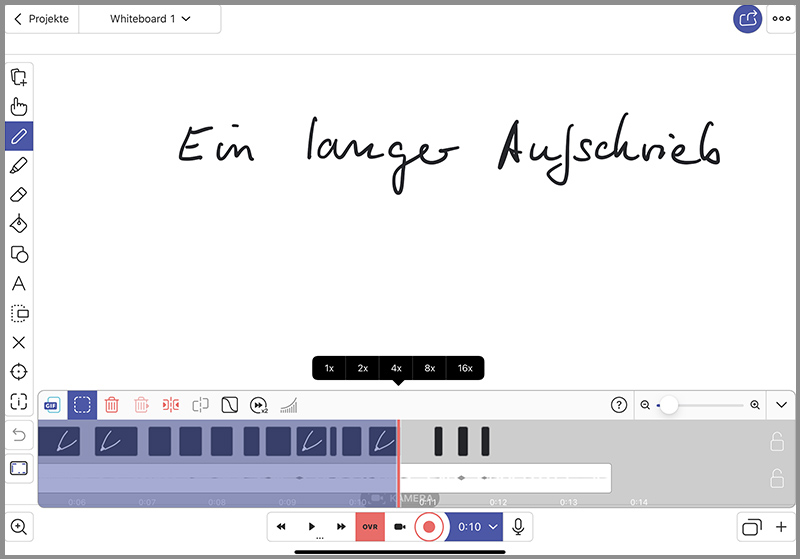Click the share export button
This screenshot has height=559, width=800.
pyautogui.click(x=747, y=19)
